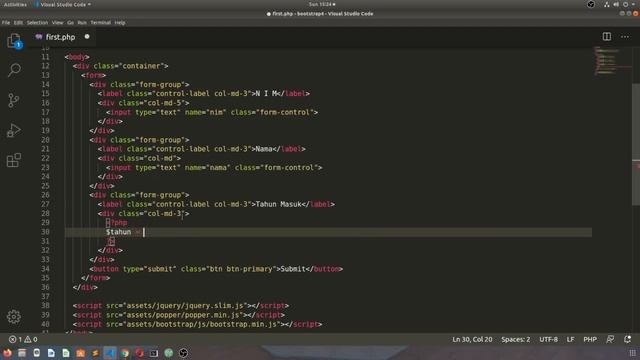Open the Explorer view in activity bar
The width and height of the screenshot is (640, 360).
tap(14, 41)
